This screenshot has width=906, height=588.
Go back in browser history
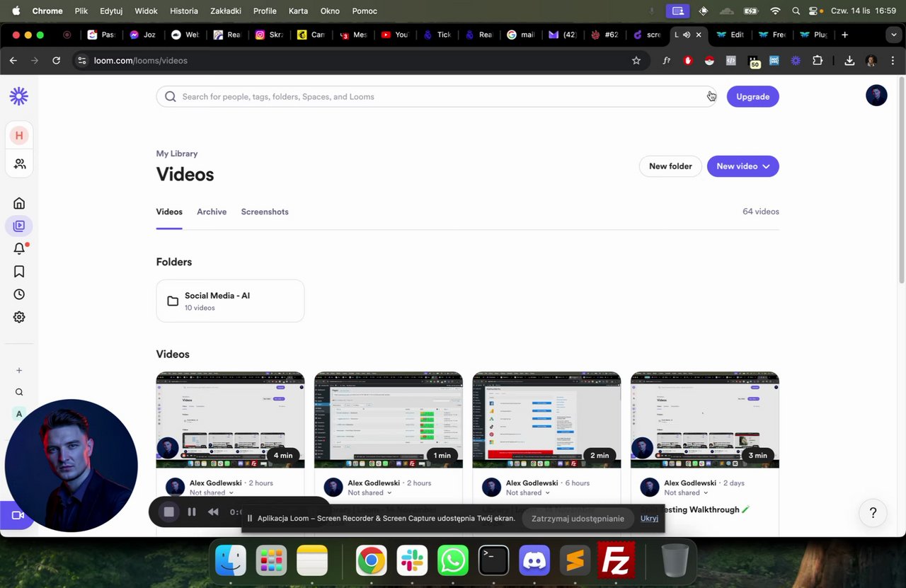tap(13, 61)
